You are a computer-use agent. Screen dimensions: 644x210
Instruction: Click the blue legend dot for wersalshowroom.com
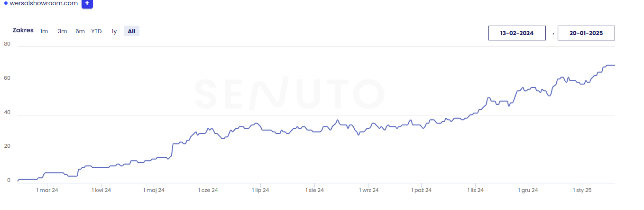(x=6, y=3)
